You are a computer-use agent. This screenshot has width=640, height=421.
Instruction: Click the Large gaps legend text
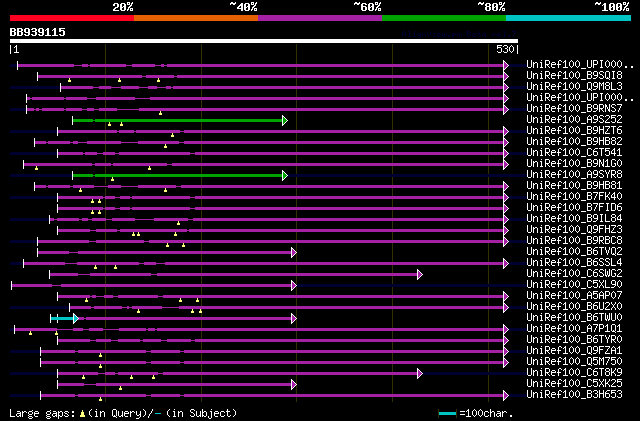tap(123, 413)
